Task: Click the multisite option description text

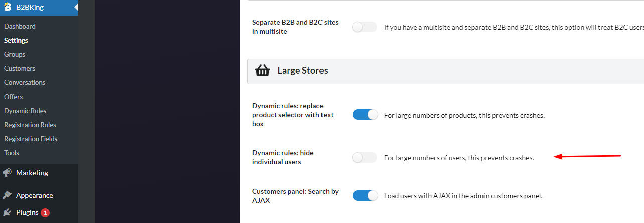Action: 514,28
